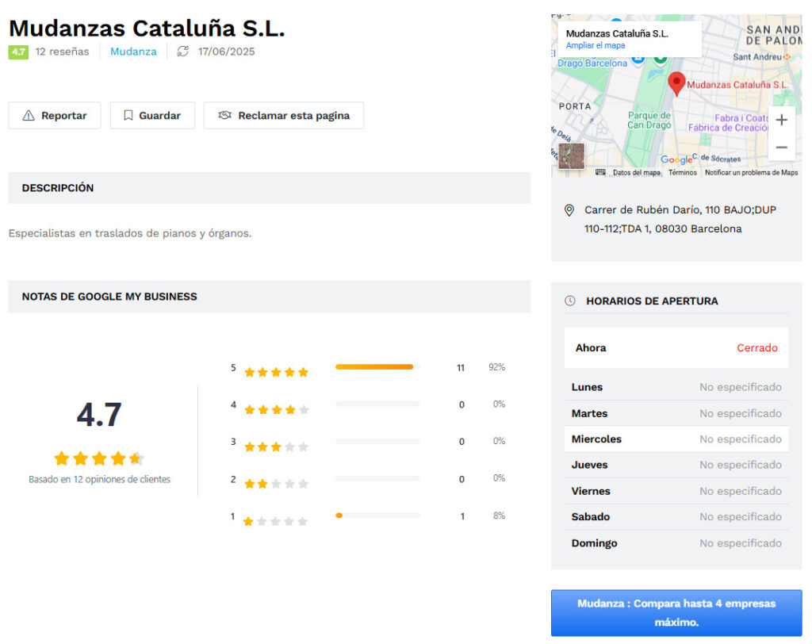
Task: Open the Términos link on the map
Action: pos(682,173)
